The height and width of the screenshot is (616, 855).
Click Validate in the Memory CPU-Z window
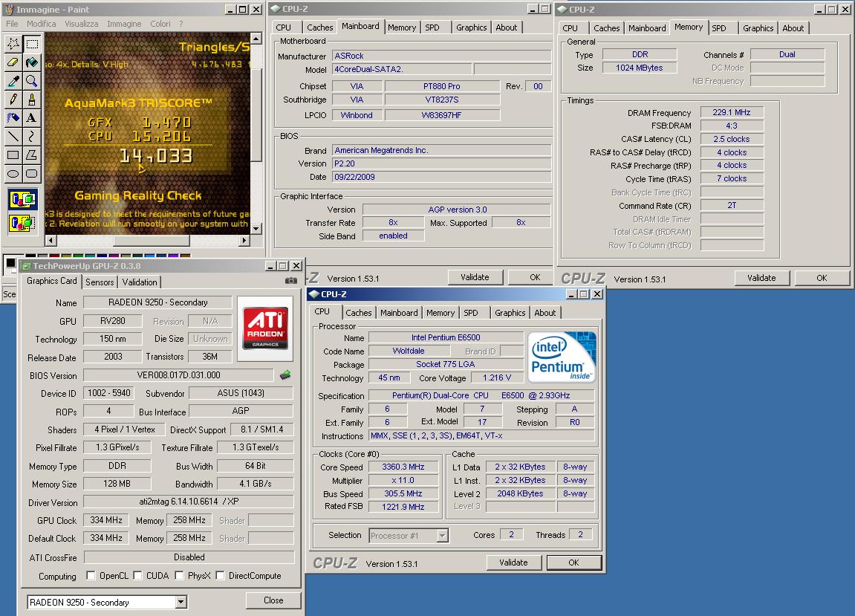pos(761,278)
